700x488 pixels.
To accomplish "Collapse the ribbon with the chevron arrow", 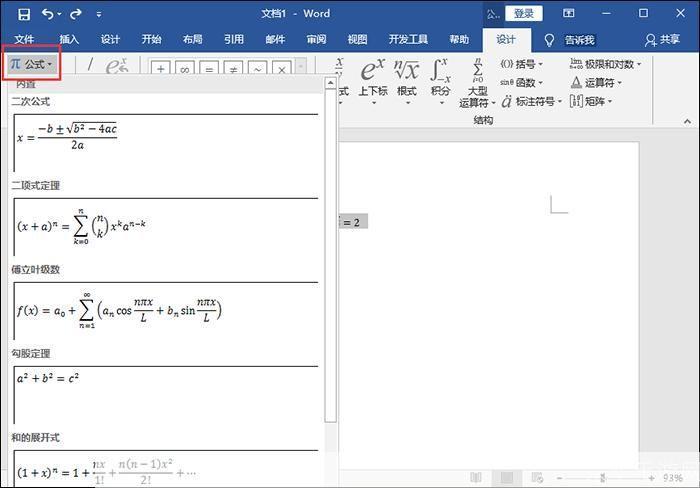I will (x=687, y=121).
